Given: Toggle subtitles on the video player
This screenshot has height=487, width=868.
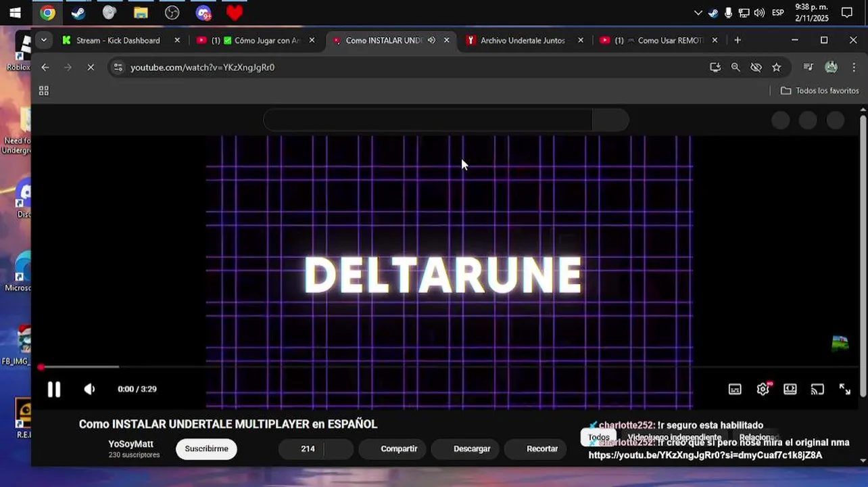Looking at the screenshot, I should tap(735, 389).
